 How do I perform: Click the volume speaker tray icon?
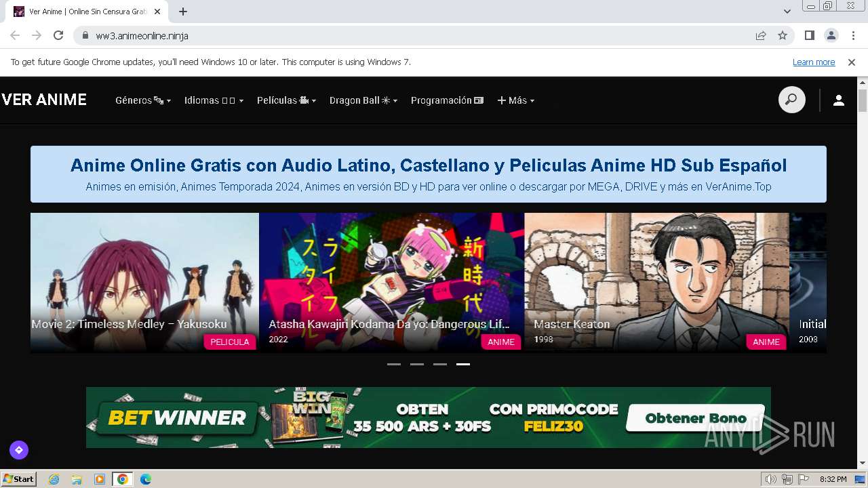[771, 479]
